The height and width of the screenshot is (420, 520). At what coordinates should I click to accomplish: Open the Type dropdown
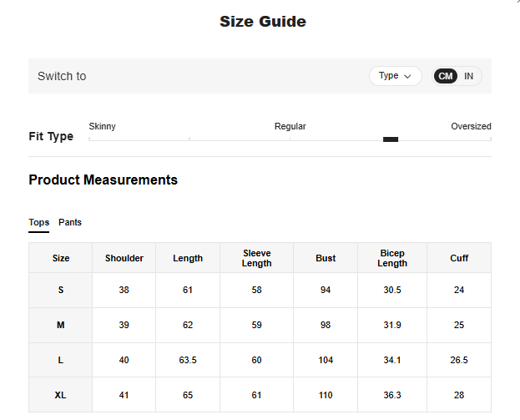pos(395,76)
